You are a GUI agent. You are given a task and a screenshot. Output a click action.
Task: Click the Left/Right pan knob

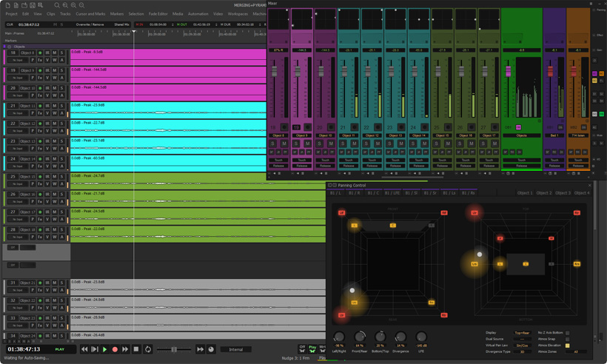(340, 337)
